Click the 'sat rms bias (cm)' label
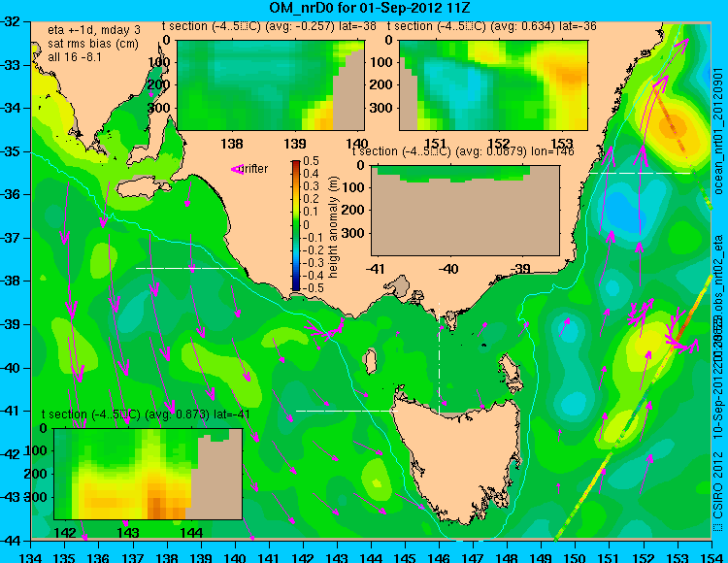The height and width of the screenshot is (563, 728). [x=93, y=44]
